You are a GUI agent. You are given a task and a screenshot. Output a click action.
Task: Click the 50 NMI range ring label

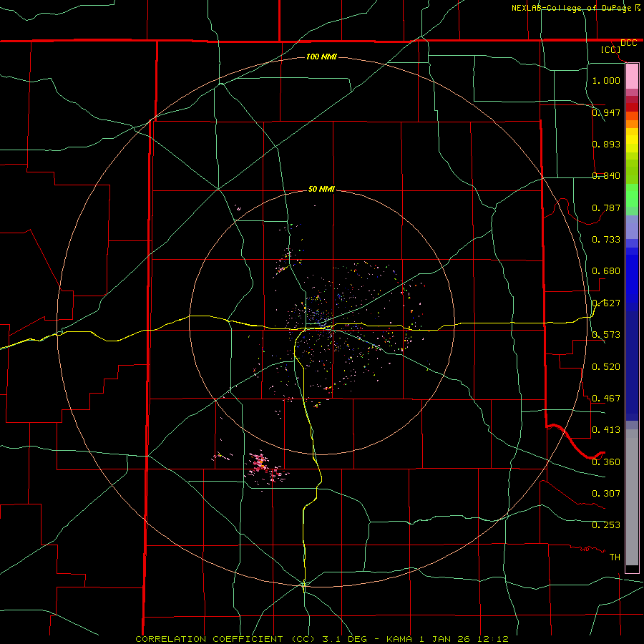(x=321, y=189)
